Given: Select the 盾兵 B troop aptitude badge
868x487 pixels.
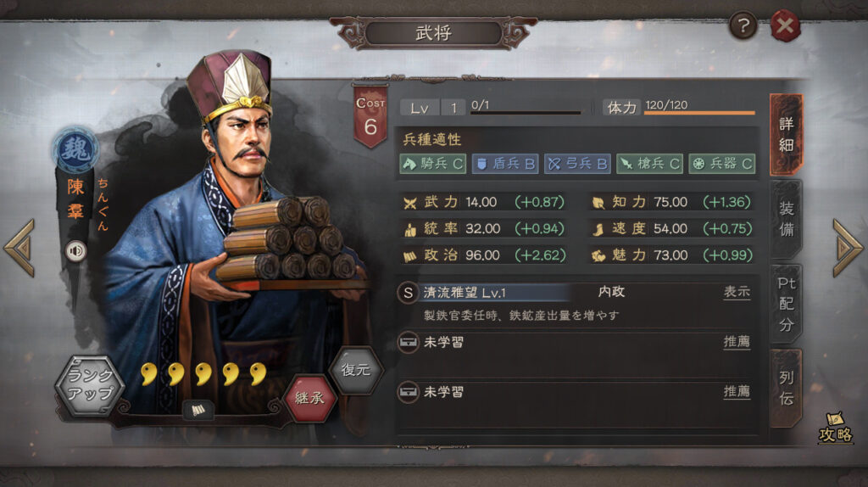Looking at the screenshot, I should [x=505, y=164].
